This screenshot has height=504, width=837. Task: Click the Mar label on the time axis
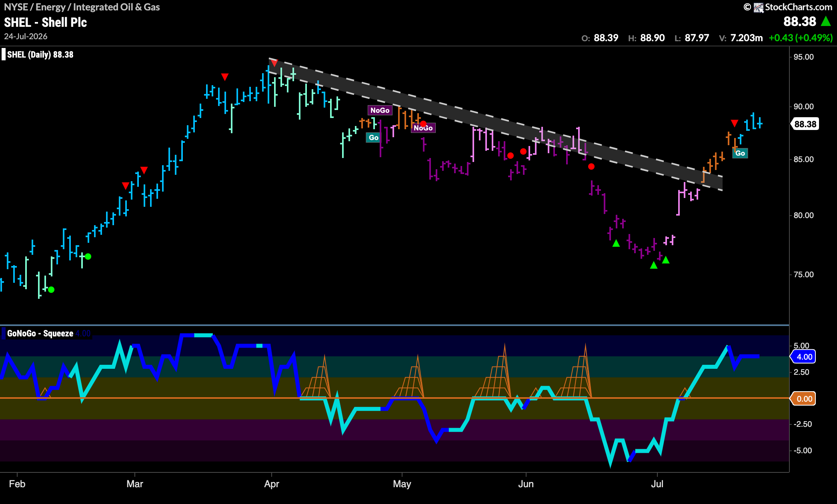[x=135, y=484]
